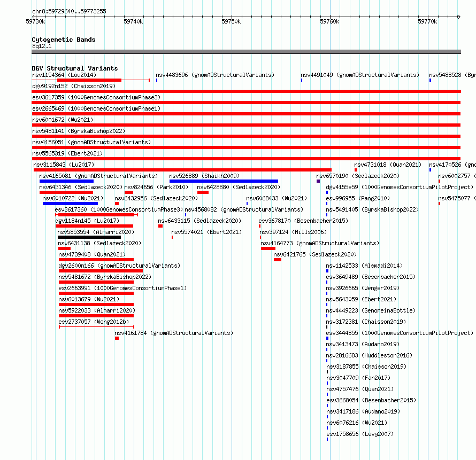
Task: Click esv2665469 (1000GenomesConsortiumPhase1) label
Action: tap(96, 108)
